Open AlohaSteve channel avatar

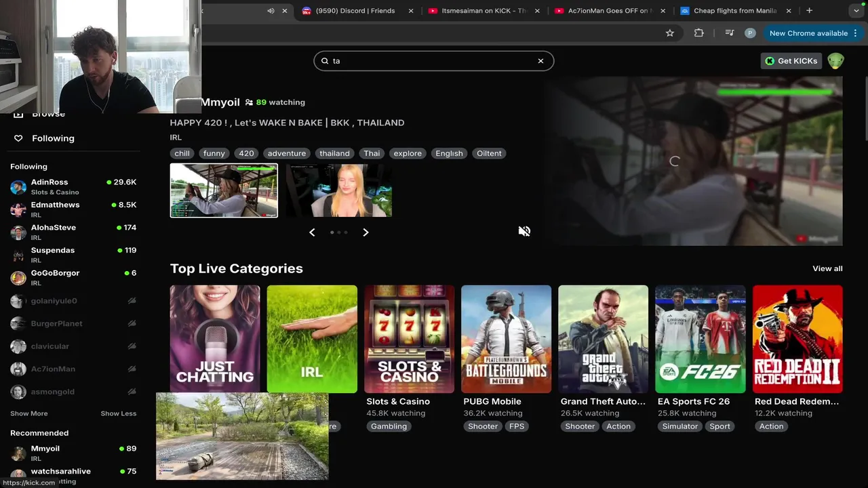18,232
